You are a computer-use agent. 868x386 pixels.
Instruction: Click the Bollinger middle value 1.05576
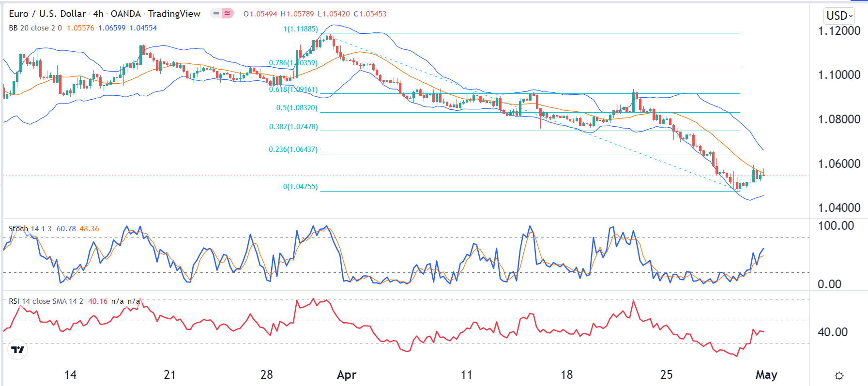[80, 28]
